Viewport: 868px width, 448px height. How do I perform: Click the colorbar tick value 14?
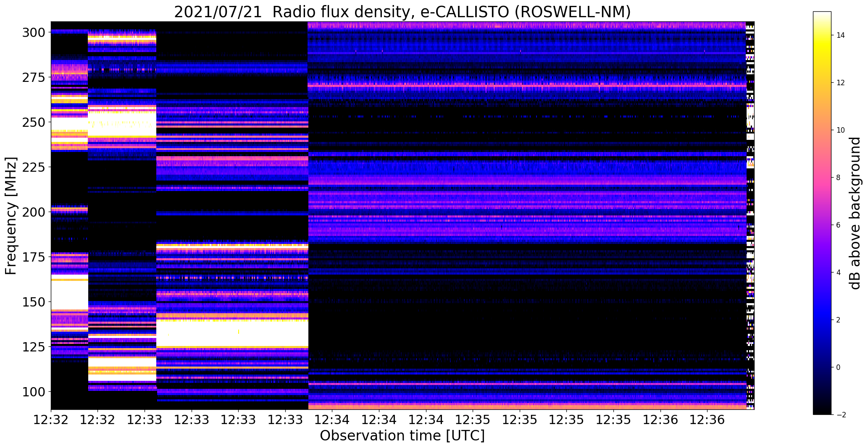(841, 35)
